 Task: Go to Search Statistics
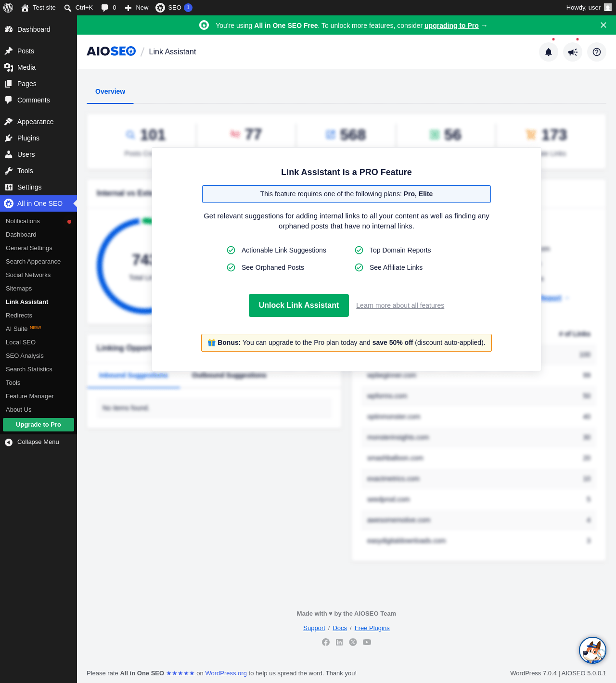(38, 369)
